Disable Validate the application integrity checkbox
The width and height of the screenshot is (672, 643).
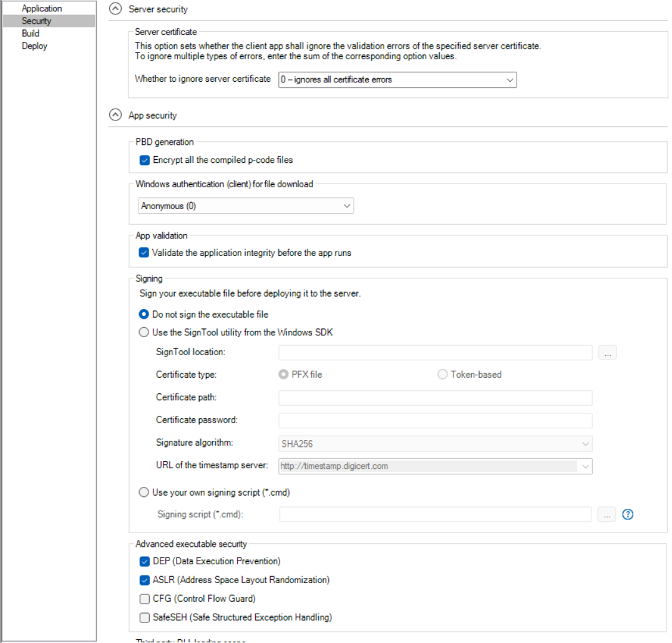pos(145,253)
